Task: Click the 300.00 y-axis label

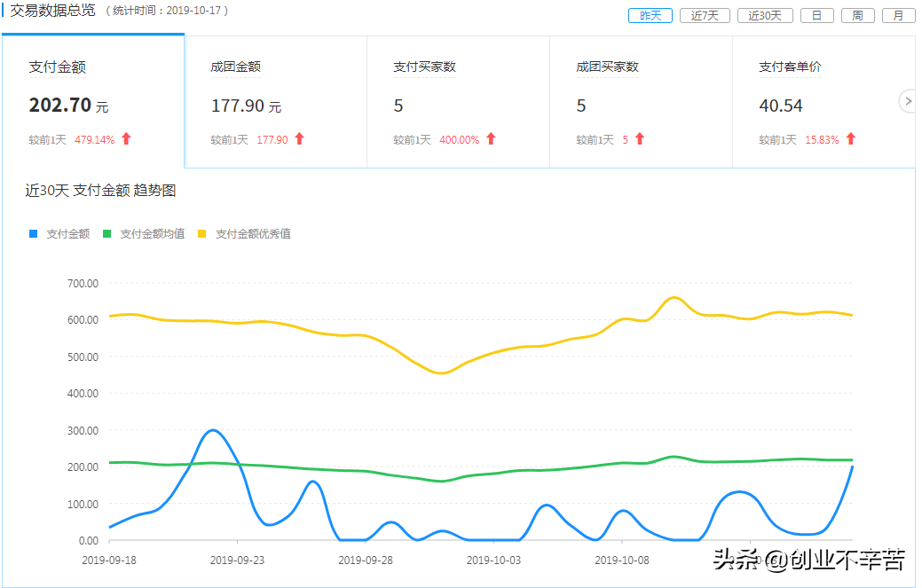Action: [x=83, y=430]
